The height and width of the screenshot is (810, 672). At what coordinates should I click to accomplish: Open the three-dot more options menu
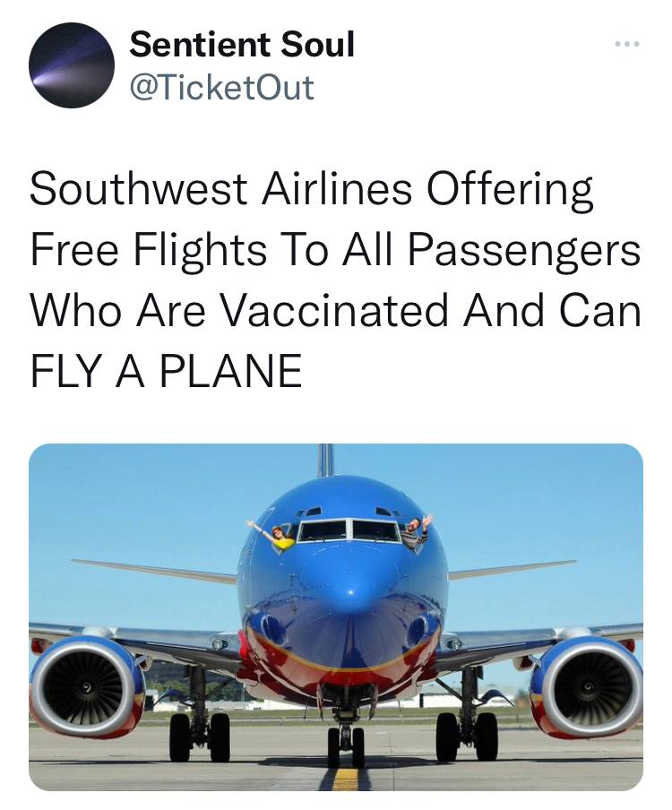pos(626,44)
